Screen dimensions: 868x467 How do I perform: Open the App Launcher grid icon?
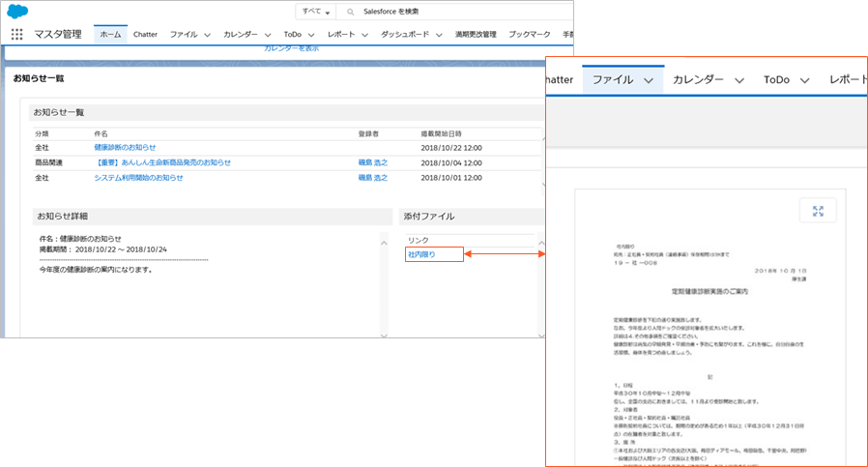coord(17,35)
